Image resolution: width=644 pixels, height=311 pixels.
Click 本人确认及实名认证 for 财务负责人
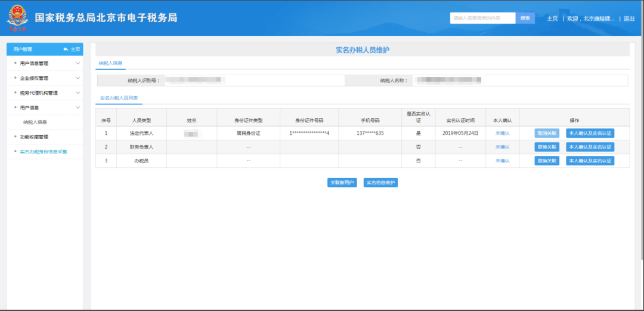590,147
